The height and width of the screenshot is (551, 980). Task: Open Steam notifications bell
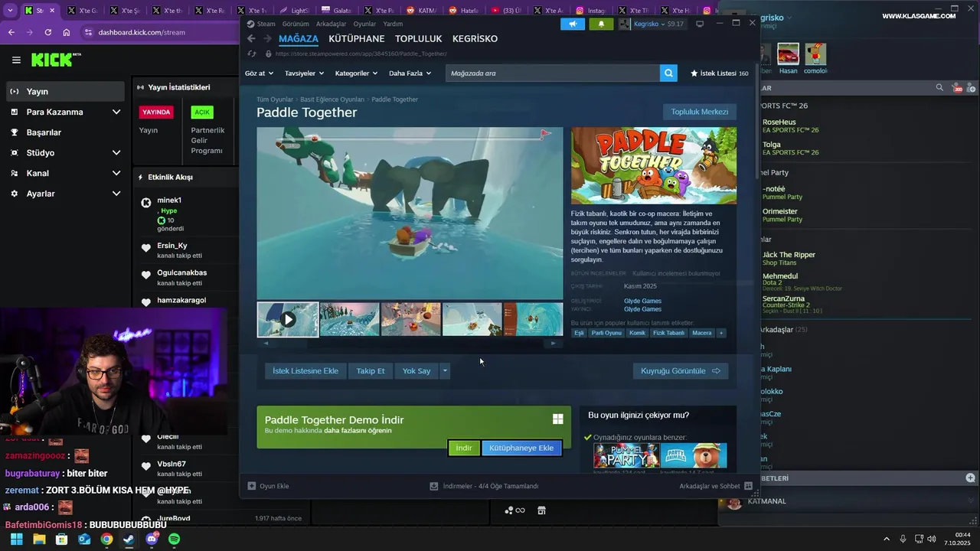601,24
